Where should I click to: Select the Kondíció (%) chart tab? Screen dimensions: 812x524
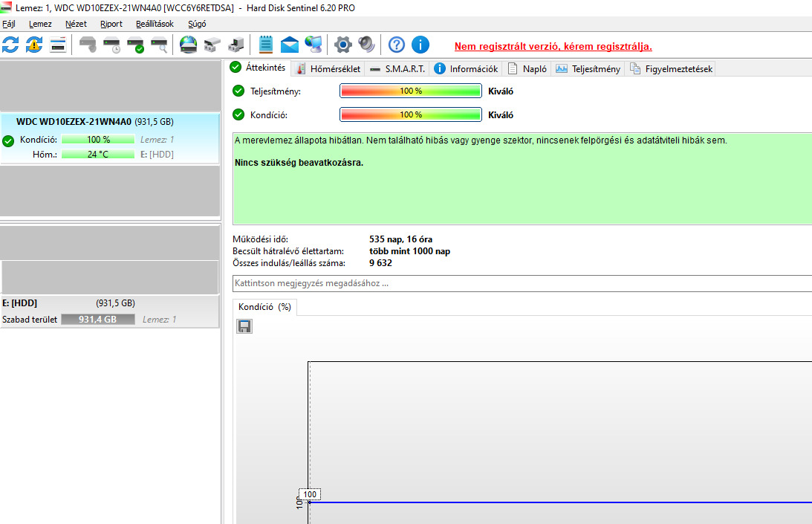[x=264, y=307]
